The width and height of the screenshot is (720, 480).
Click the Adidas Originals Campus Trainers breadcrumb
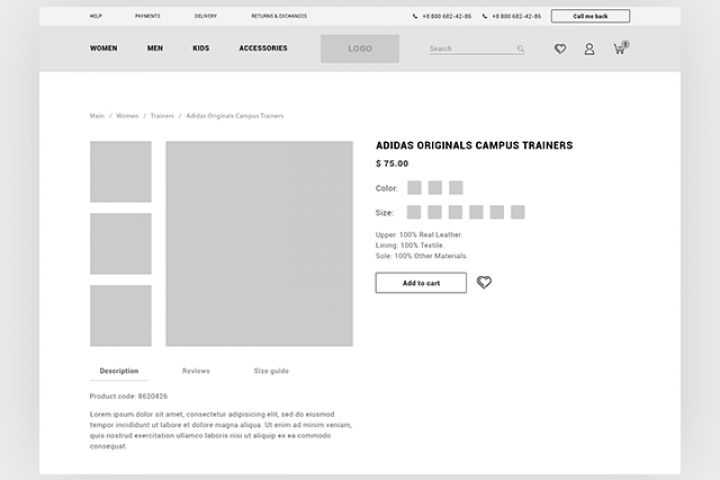point(235,116)
